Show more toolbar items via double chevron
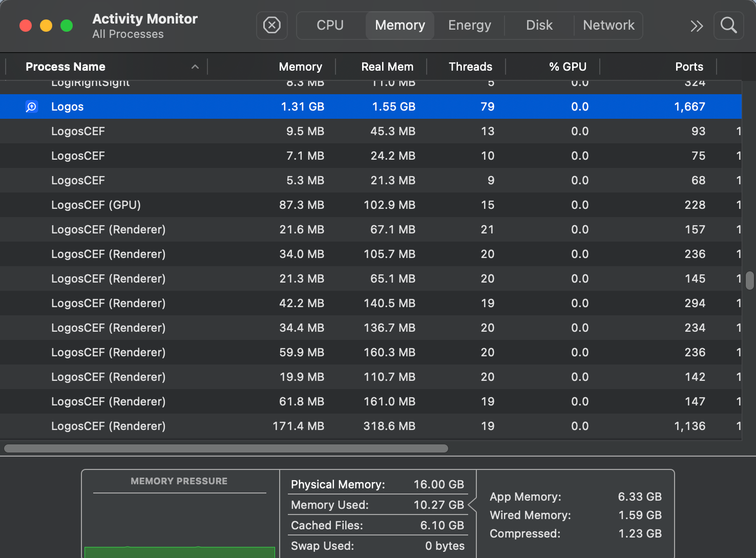756x558 pixels. (x=697, y=26)
